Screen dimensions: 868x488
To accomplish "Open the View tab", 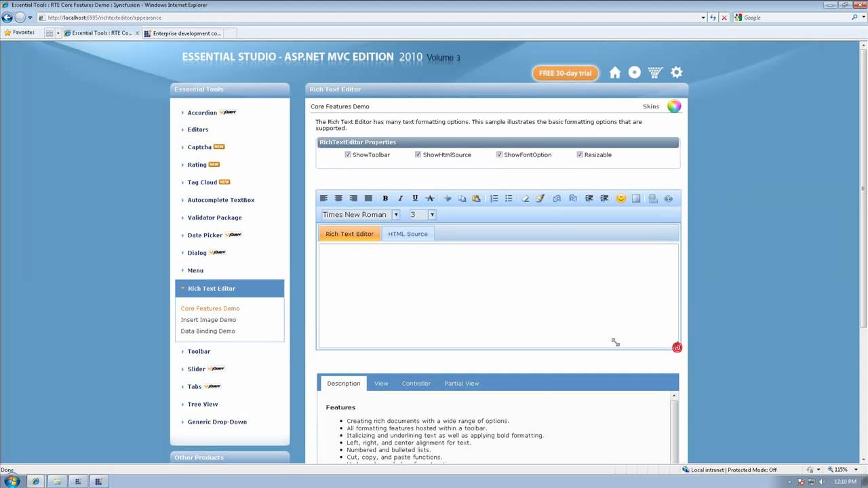I will (x=381, y=384).
